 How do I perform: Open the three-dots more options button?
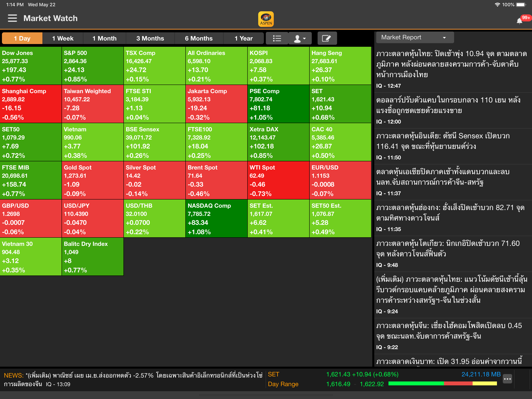(507, 379)
